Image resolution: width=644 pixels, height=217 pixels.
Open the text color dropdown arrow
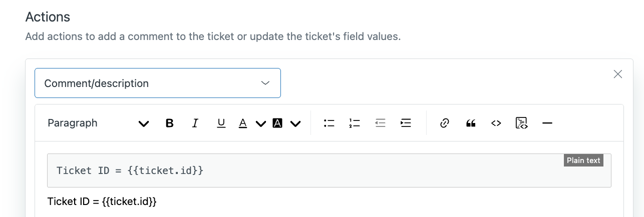tap(260, 123)
